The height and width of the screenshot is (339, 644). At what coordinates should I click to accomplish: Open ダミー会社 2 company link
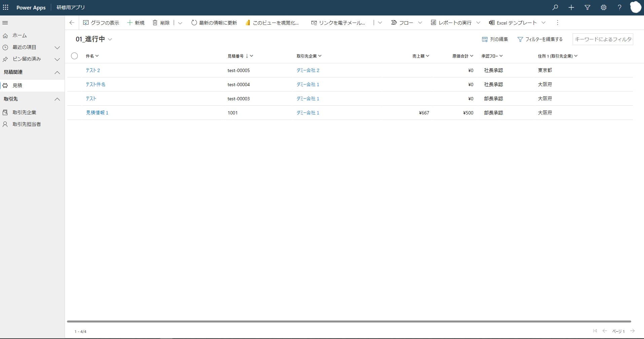[308, 70]
